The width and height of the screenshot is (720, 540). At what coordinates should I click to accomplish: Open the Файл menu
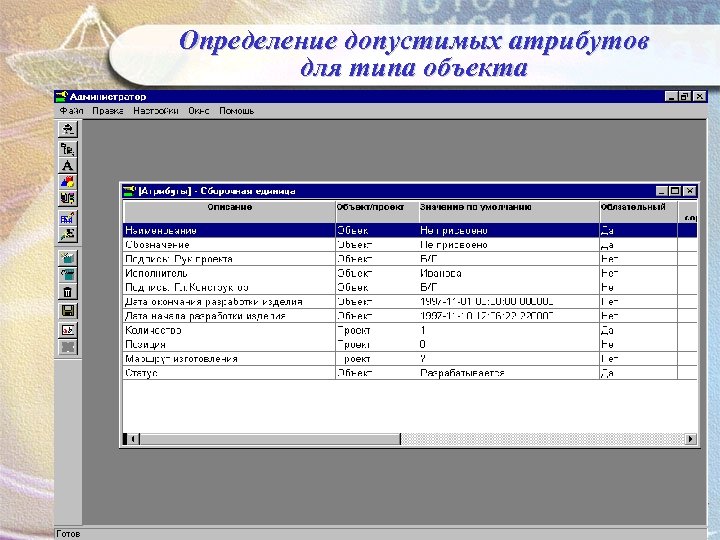click(71, 111)
